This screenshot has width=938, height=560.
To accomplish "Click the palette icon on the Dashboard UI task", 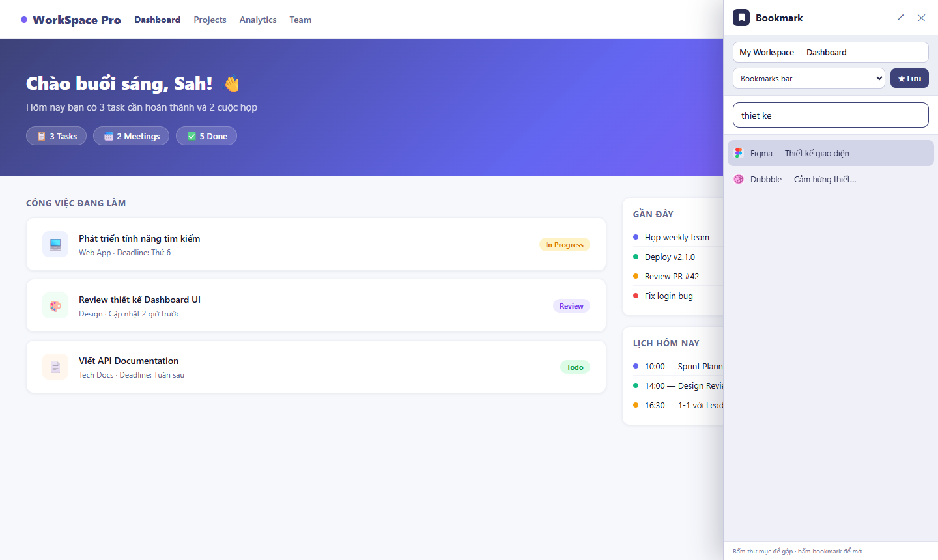I will [x=55, y=305].
